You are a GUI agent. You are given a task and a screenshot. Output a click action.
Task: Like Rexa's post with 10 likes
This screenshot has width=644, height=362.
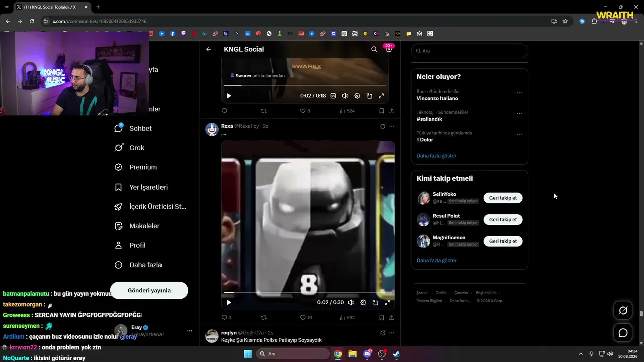(306, 318)
